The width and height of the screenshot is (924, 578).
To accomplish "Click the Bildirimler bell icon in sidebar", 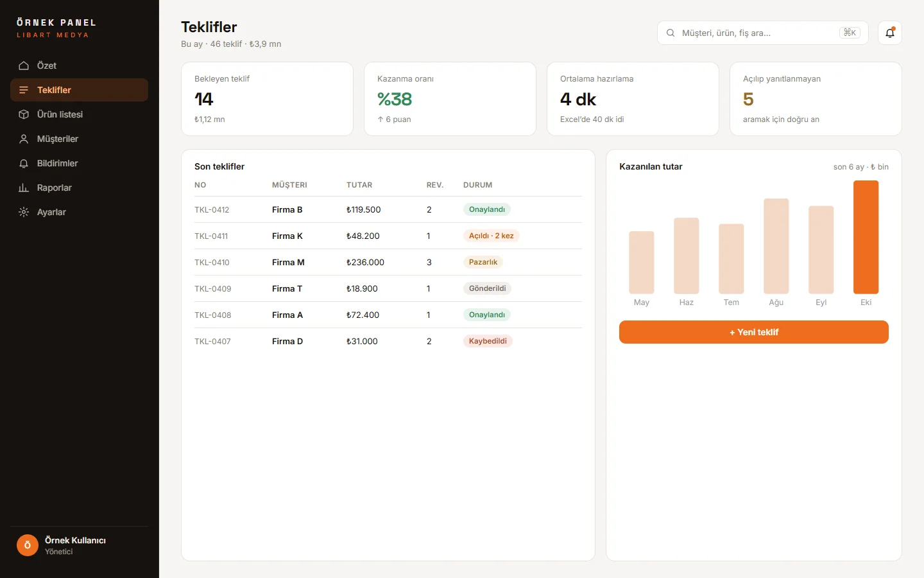I will click(x=24, y=163).
